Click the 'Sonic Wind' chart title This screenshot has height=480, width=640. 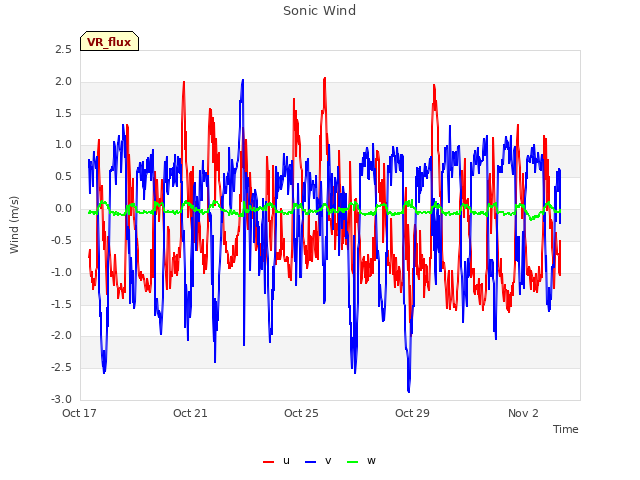pyautogui.click(x=319, y=11)
